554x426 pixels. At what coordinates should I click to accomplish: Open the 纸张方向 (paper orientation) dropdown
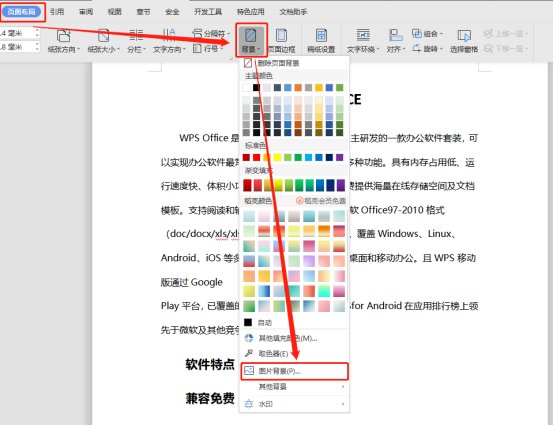pos(64,41)
